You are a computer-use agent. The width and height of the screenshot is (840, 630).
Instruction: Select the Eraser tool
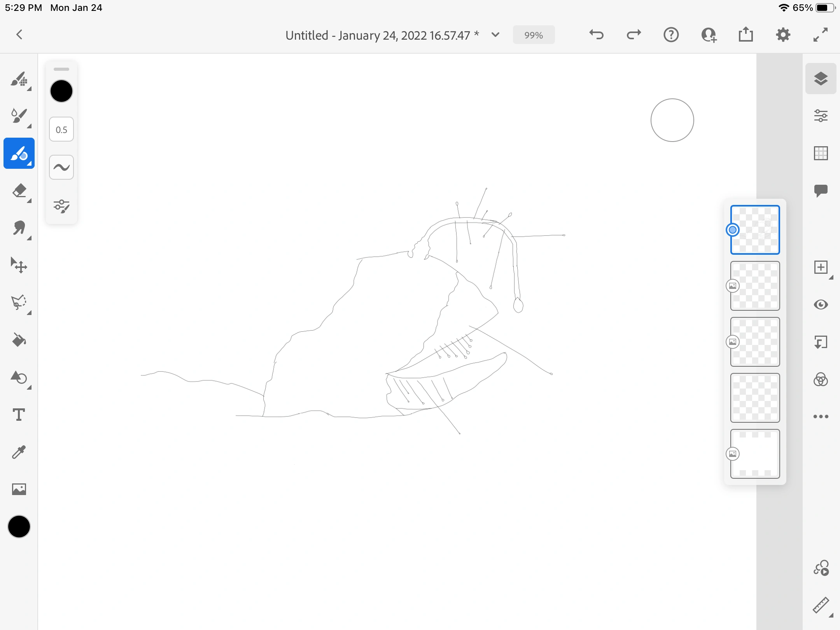coord(19,191)
